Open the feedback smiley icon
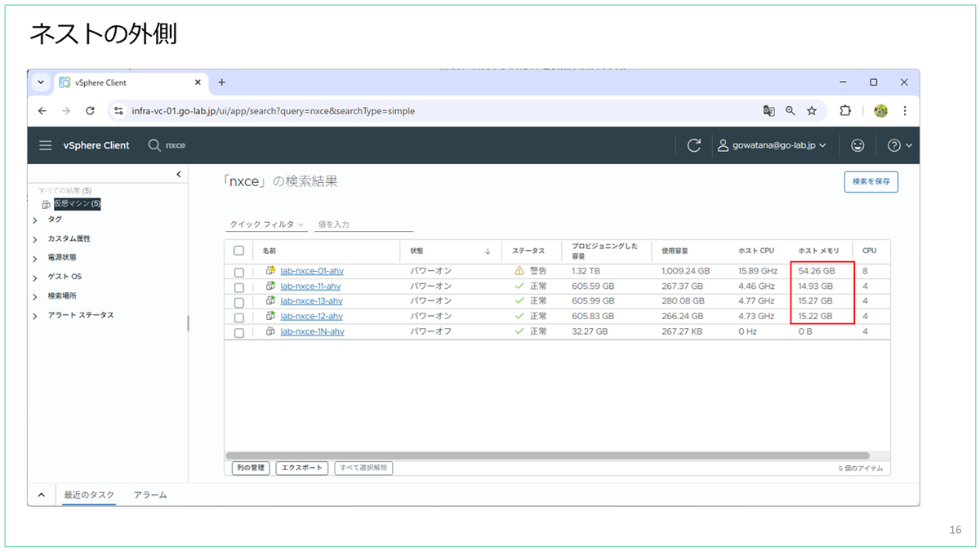This screenshot has width=980, height=551. point(857,145)
